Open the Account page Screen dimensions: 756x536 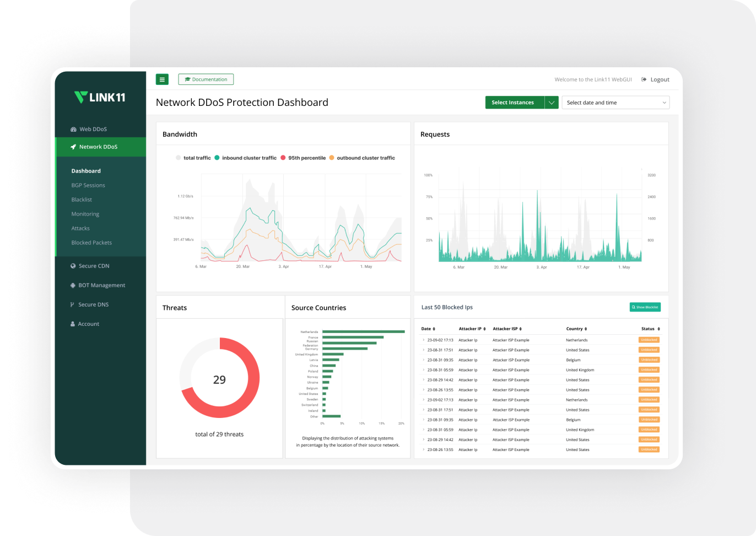(x=88, y=324)
